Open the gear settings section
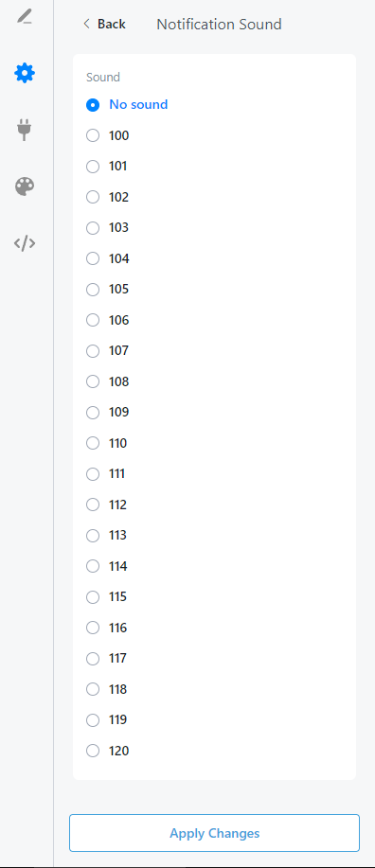 (25, 73)
